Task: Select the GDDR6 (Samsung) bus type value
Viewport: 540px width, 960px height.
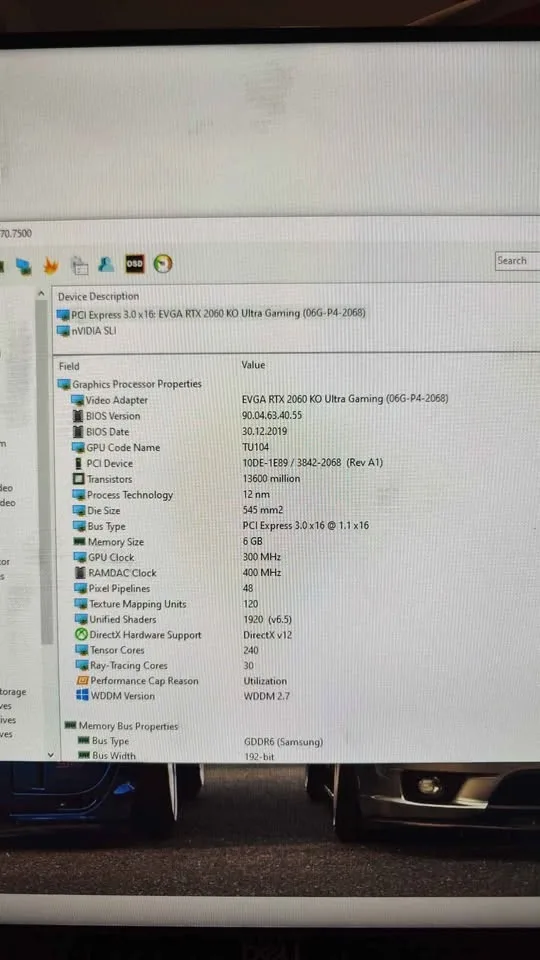Action: coord(283,742)
